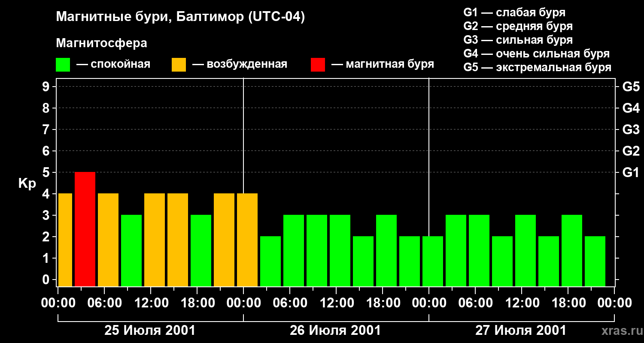Click the 'G3 — сильная буря' legend line
Screen dimensions: 644x343
pos(518,40)
